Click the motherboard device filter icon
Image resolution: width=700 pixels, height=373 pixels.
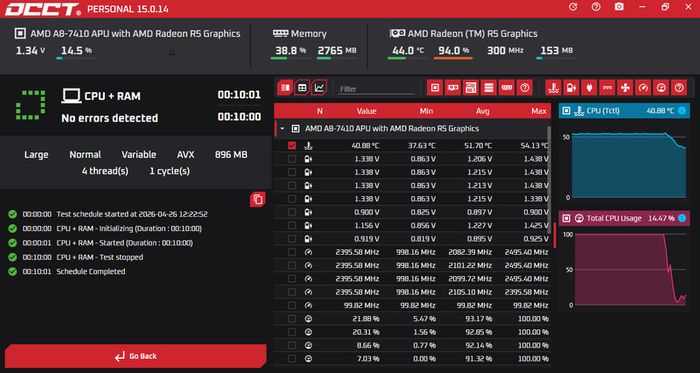[471, 88]
